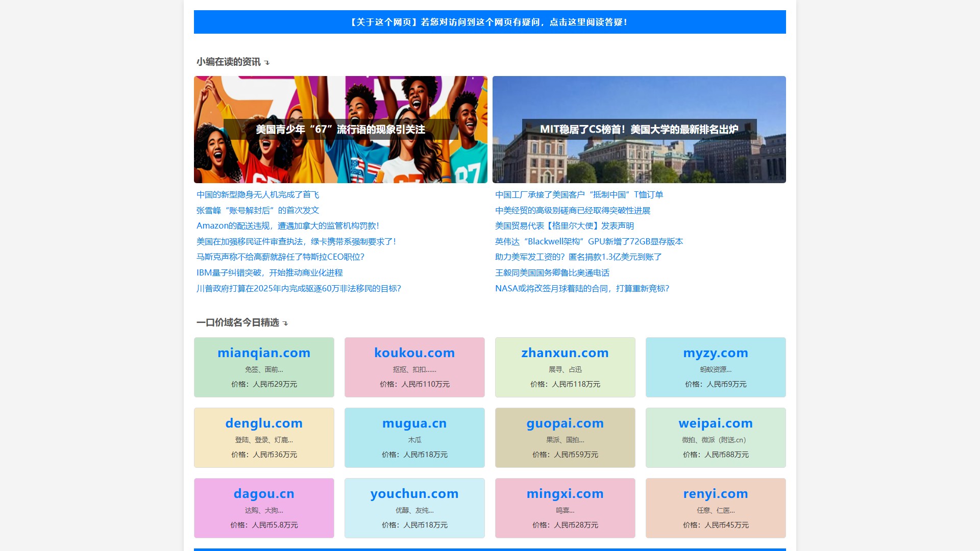
Task: Click 王毅同美国国务卿鲁比奥通电话 link
Action: pos(552,272)
